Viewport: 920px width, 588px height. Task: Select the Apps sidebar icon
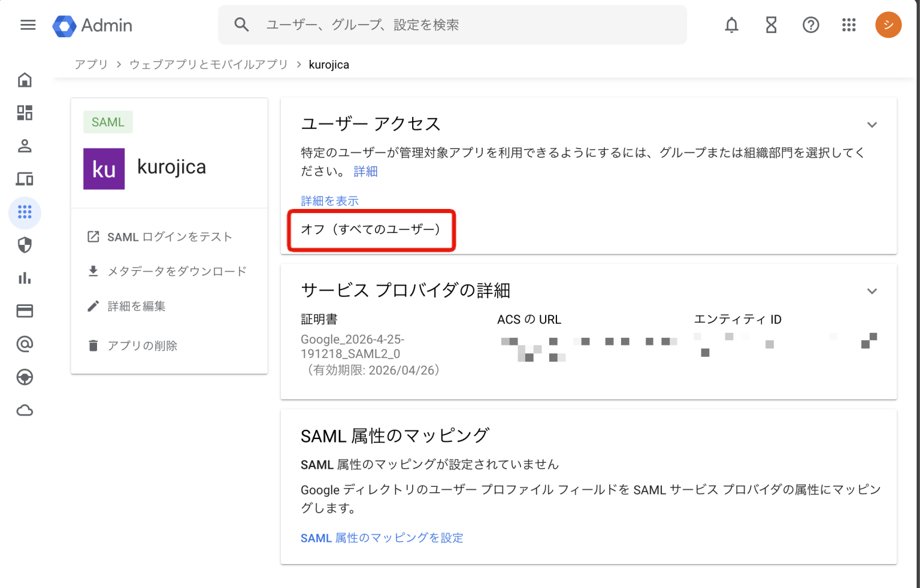pos(25,212)
